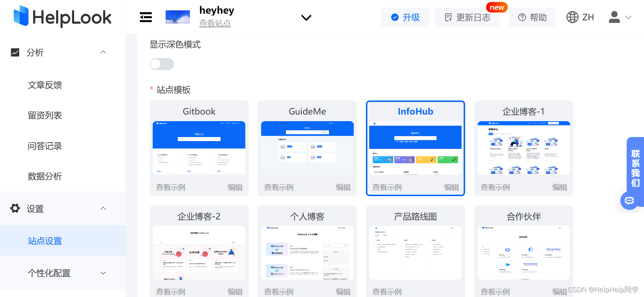Click 查看示例 for the 企业博客-1 template

coord(495,187)
